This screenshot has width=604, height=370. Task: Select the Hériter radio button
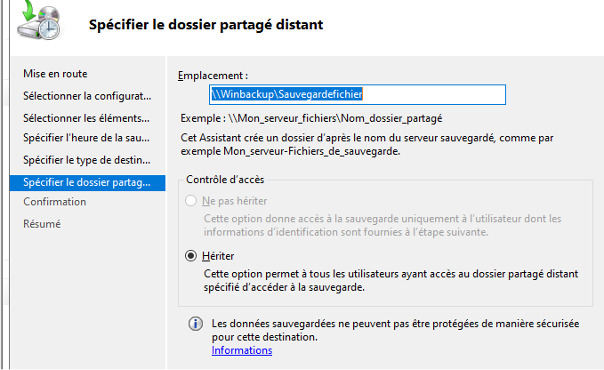(x=191, y=256)
